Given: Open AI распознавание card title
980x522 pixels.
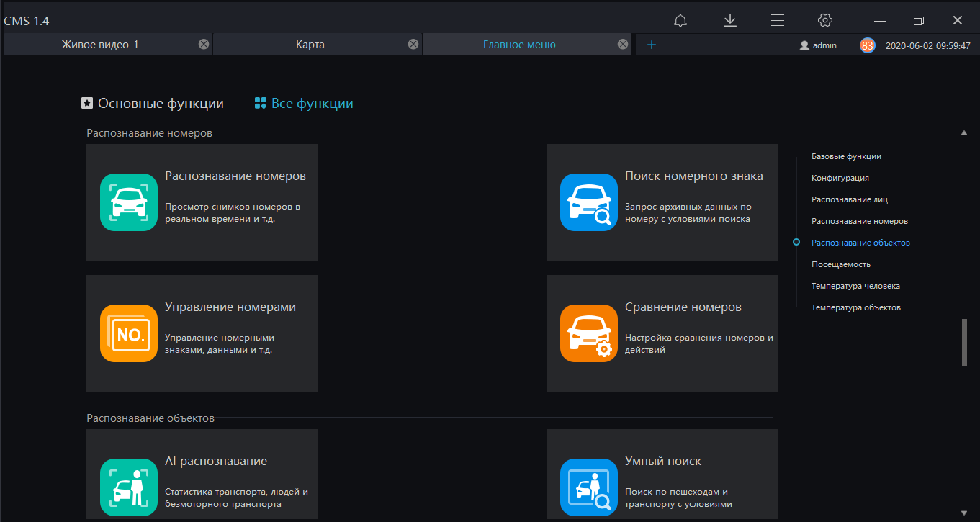Looking at the screenshot, I should (x=216, y=461).
